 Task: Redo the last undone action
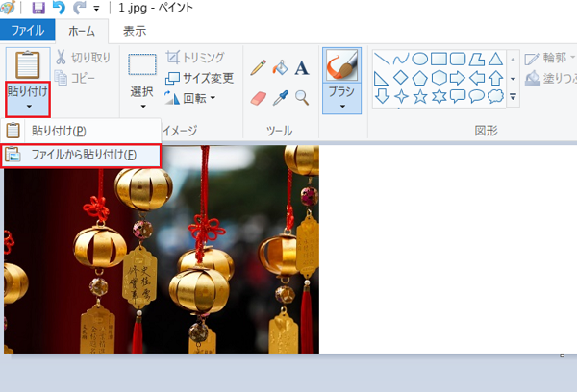[x=79, y=8]
